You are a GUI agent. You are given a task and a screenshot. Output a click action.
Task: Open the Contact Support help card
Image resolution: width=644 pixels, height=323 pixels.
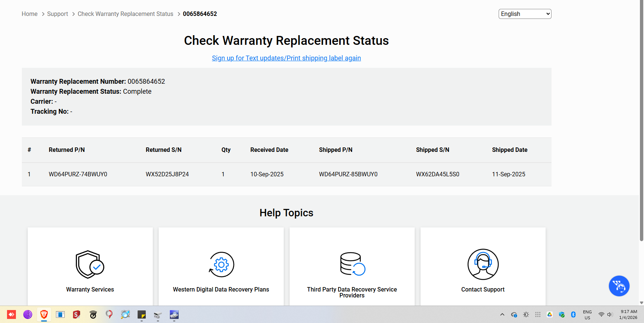[483, 289]
